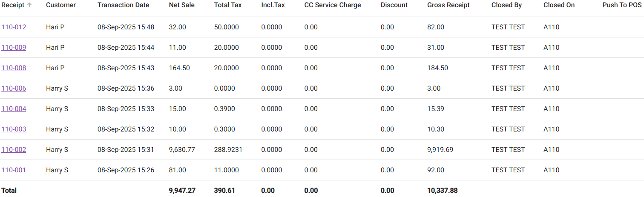The height and width of the screenshot is (197, 644).
Task: Open receipt 110-004 link
Action: pos(14,109)
